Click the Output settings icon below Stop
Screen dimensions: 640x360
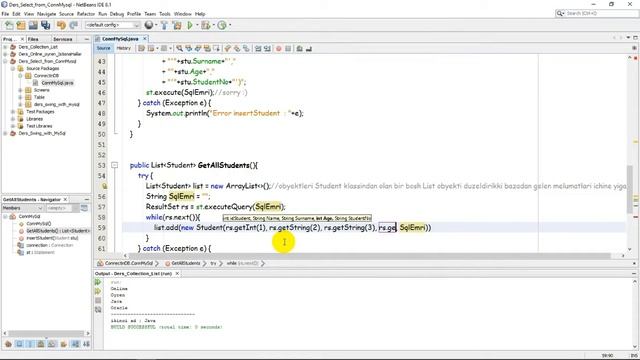(98, 310)
